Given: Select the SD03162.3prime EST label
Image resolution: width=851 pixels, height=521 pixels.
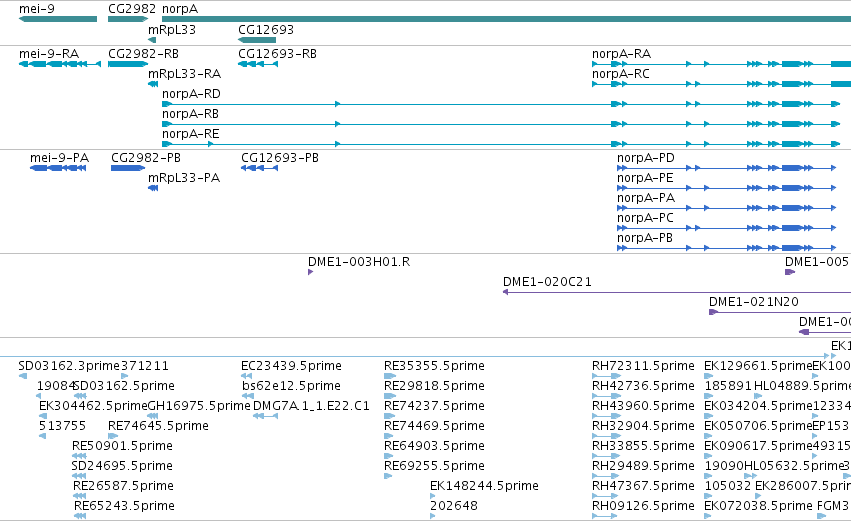Looking at the screenshot, I should tap(69, 366).
